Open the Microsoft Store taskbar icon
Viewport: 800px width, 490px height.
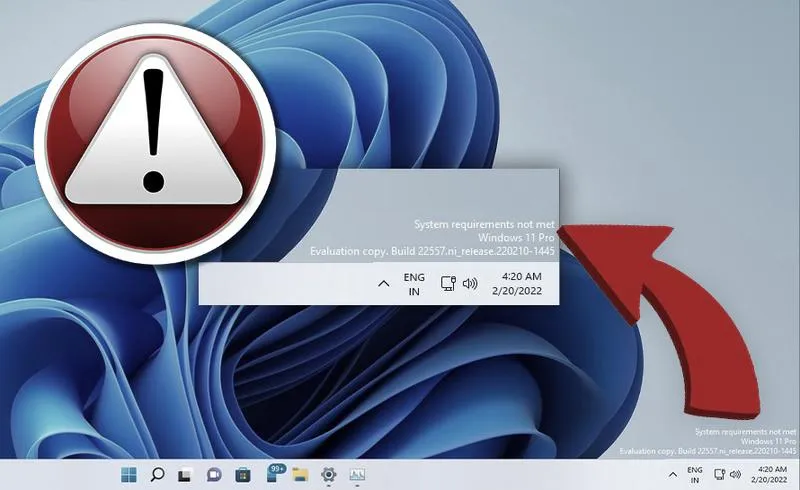pos(242,475)
